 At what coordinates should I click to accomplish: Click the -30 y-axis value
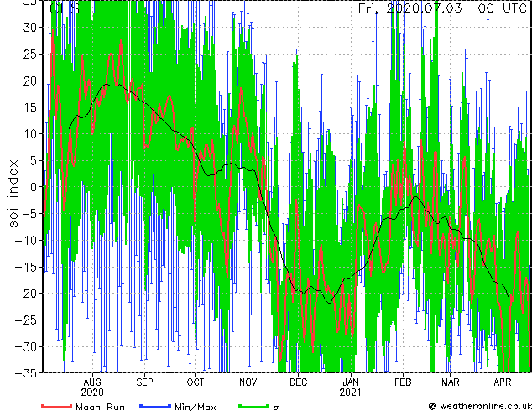point(26,346)
